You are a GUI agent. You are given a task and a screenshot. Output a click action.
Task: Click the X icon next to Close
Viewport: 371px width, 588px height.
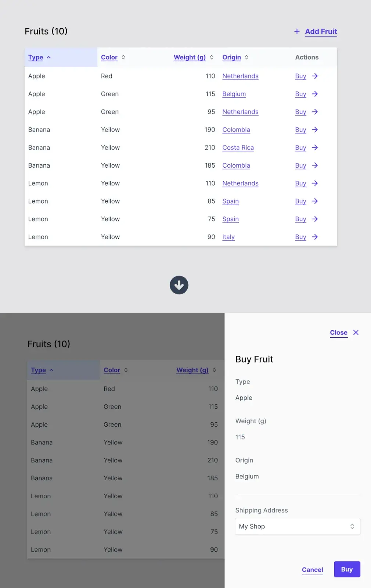(356, 333)
